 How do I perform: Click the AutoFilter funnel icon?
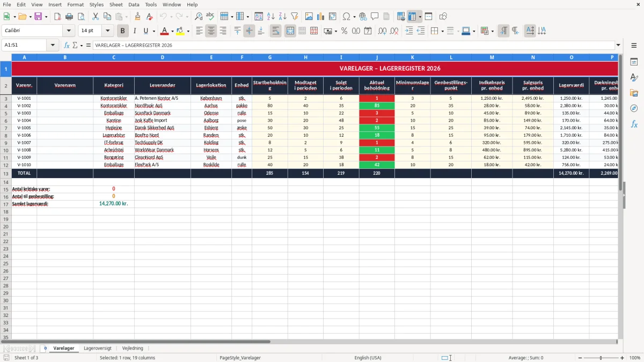click(x=294, y=17)
